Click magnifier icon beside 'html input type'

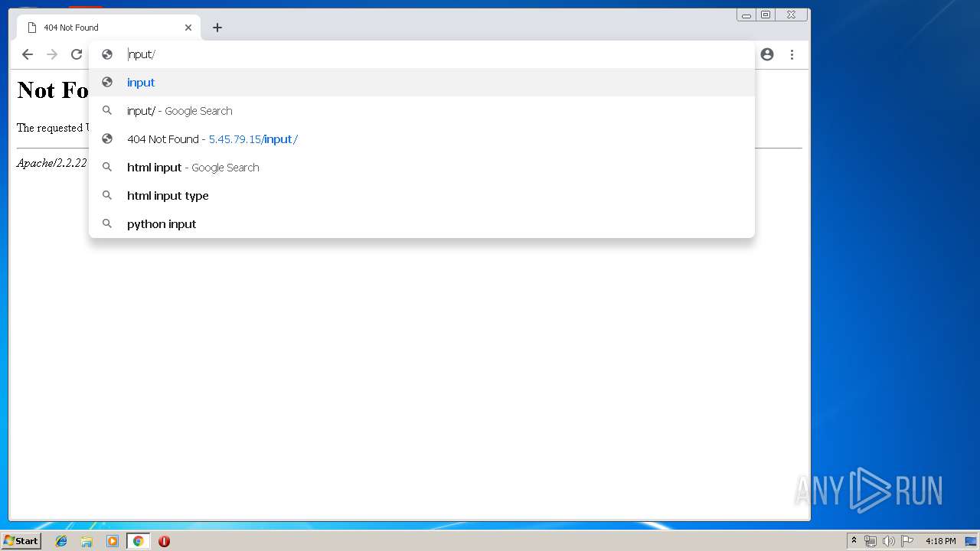(107, 196)
